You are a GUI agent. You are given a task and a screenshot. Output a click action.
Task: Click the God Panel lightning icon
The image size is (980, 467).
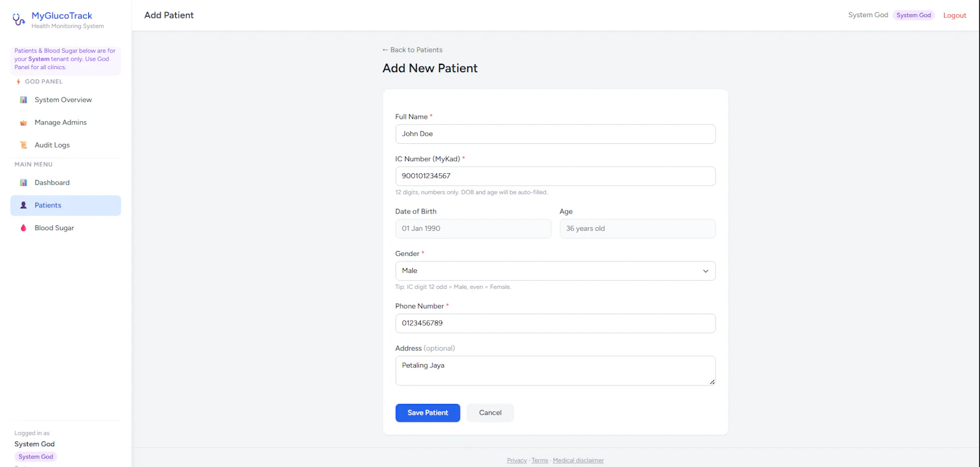pyautogui.click(x=18, y=81)
